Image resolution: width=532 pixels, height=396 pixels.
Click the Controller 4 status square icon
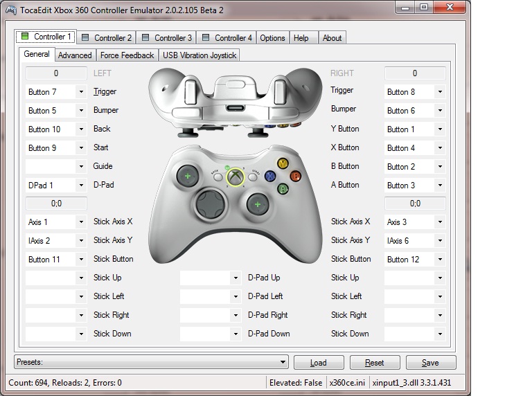(206, 37)
